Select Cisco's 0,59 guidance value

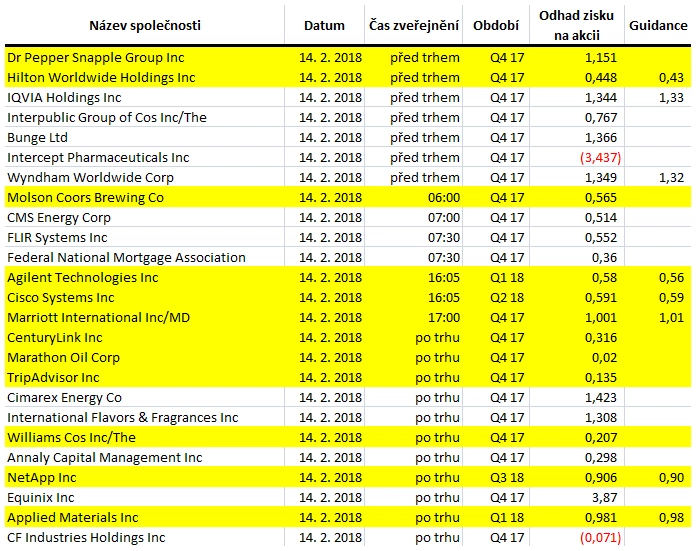[671, 297]
